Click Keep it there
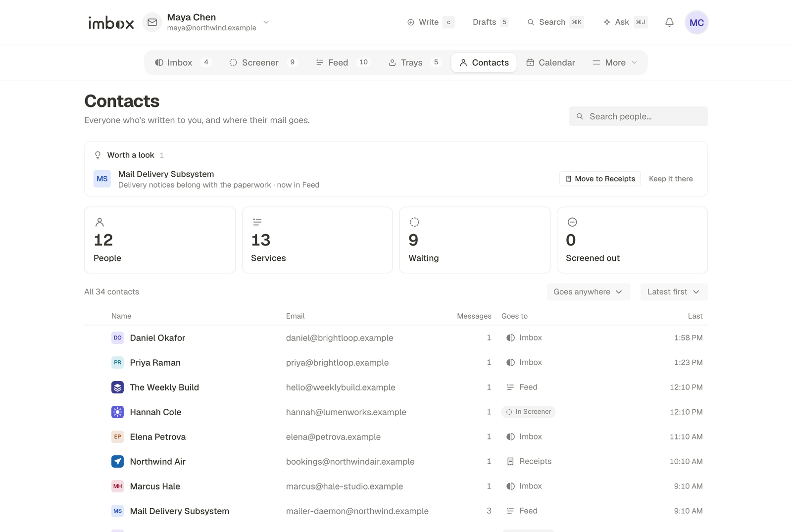The height and width of the screenshot is (532, 792). [x=671, y=179]
